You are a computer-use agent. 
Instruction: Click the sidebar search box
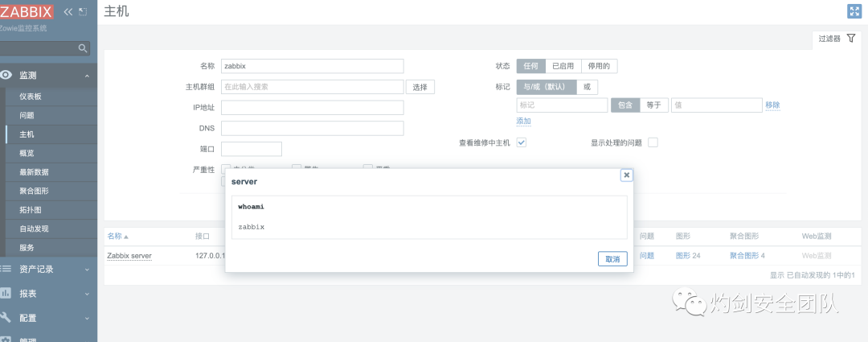[x=44, y=48]
